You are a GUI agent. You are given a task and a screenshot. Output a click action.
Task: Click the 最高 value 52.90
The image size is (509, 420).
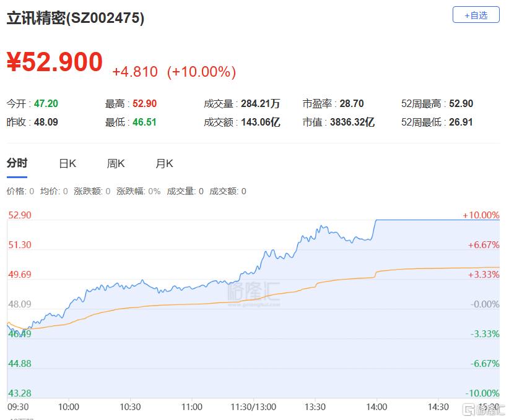[x=144, y=103]
